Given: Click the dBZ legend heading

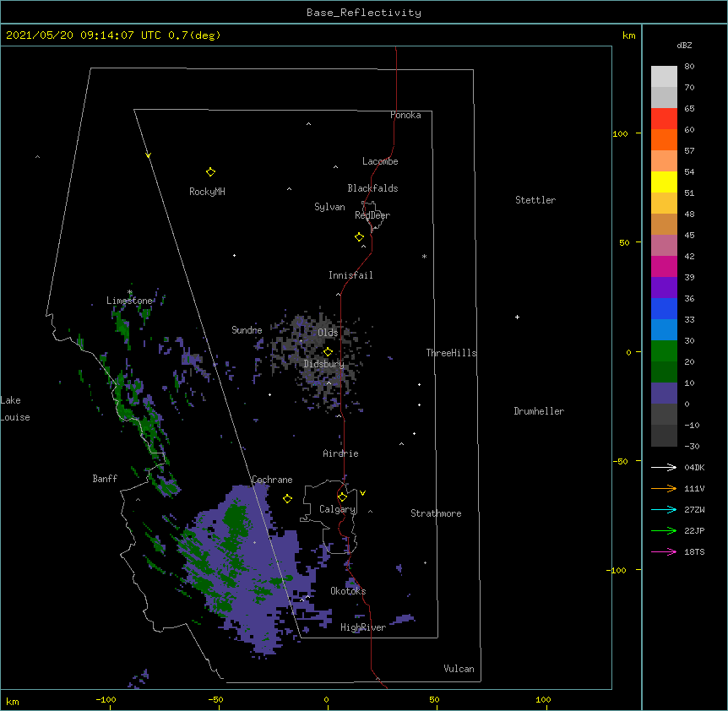Looking at the screenshot, I should (684, 46).
